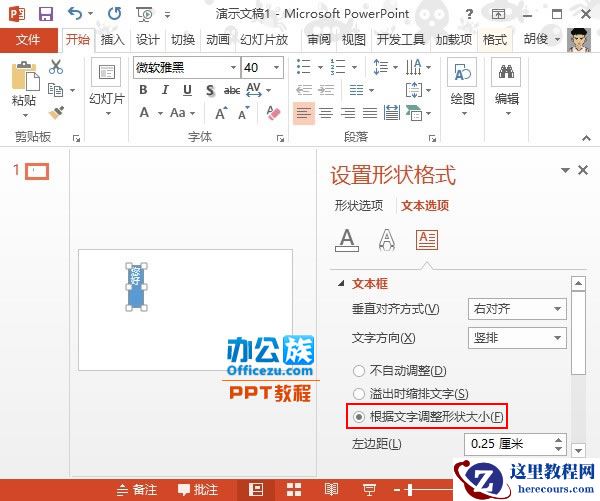Justify the paragraph text
Image resolution: width=600 pixels, height=501 pixels.
click(x=370, y=113)
